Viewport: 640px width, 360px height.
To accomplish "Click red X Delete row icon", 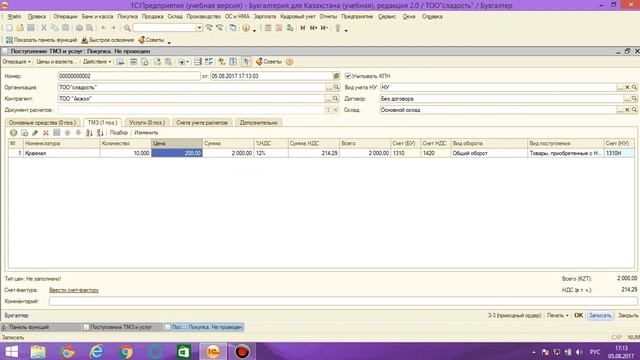I will (46, 133).
